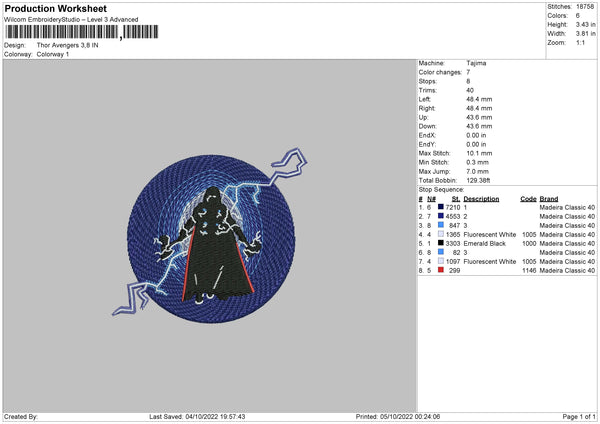Viewport: 600px width, 424px height.
Task: Click the barcode at the top left
Action: point(82,32)
